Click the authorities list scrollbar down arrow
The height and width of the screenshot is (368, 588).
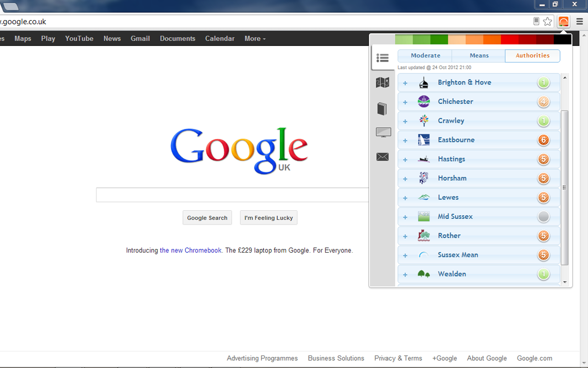pos(565,282)
